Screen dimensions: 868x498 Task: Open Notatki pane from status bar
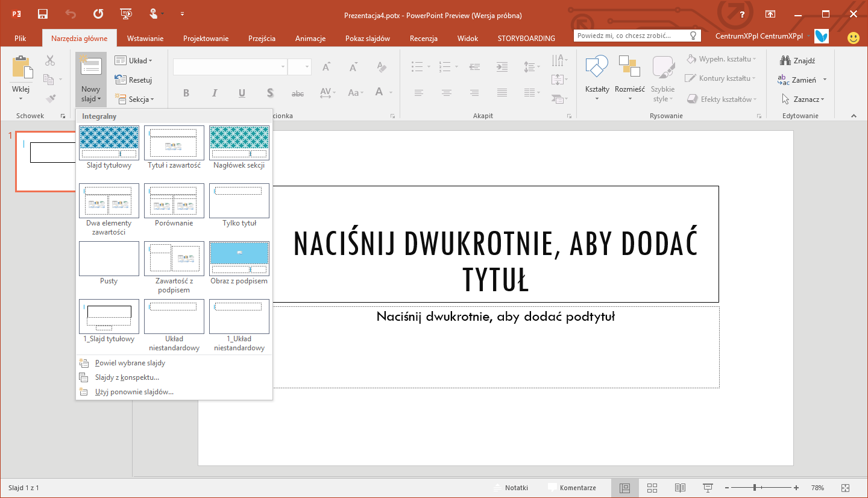click(x=511, y=488)
